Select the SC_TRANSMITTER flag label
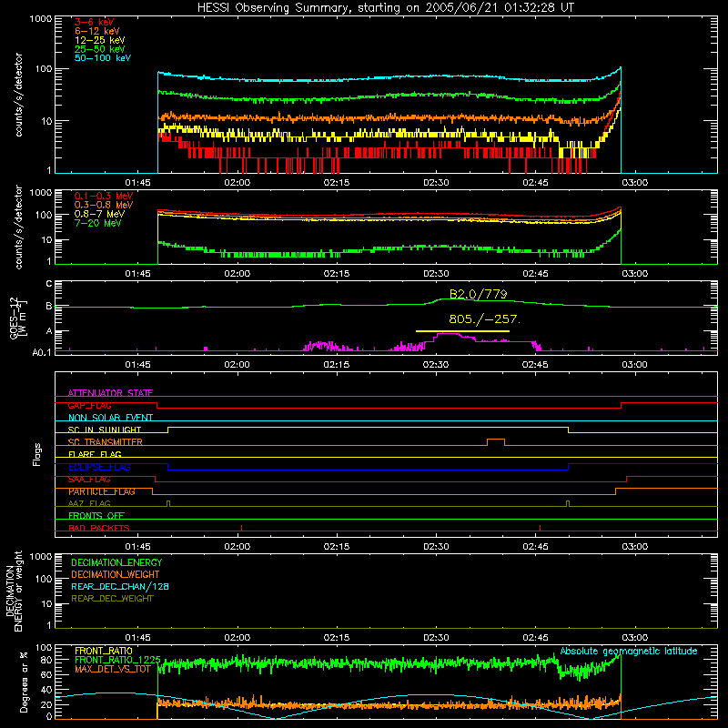Viewport: 728px width, 728px height. (106, 442)
